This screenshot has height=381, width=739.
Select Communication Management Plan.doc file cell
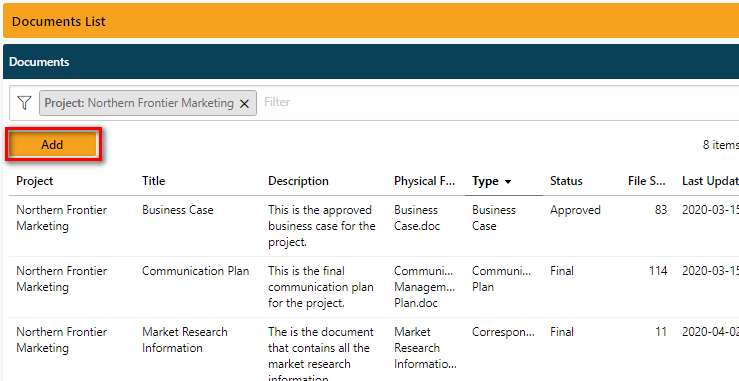click(424, 287)
